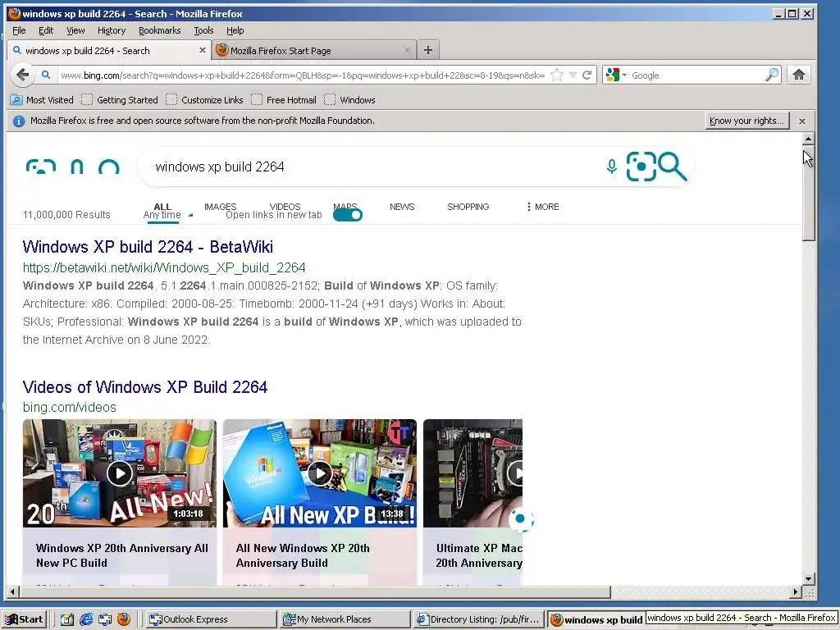
Task: Click vertical scrollbar down arrow
Action: pos(808,578)
